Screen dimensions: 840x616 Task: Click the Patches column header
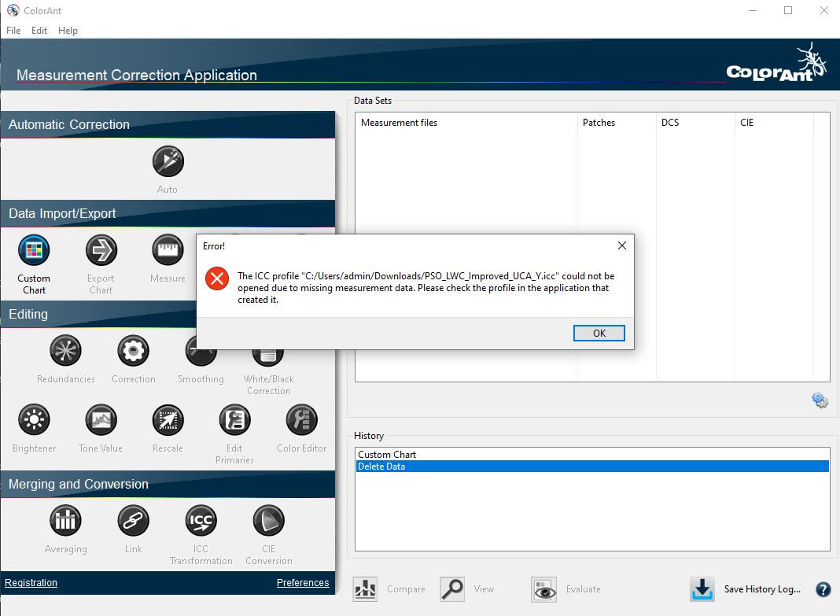(617, 123)
